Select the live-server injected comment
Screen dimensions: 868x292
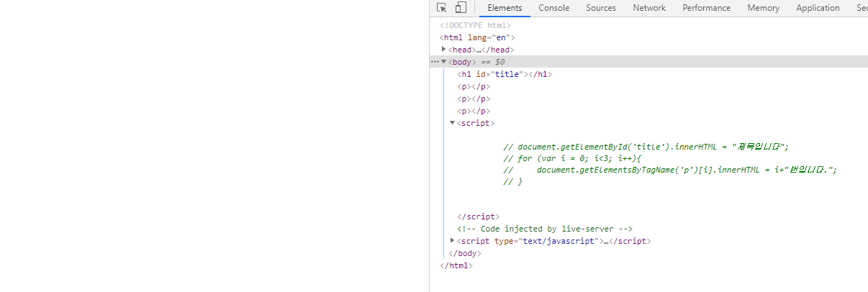545,229
